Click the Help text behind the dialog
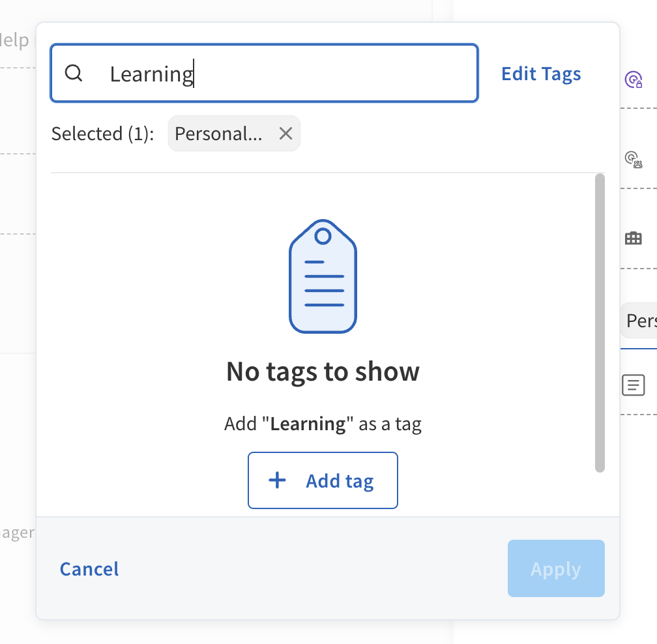 click(14, 40)
